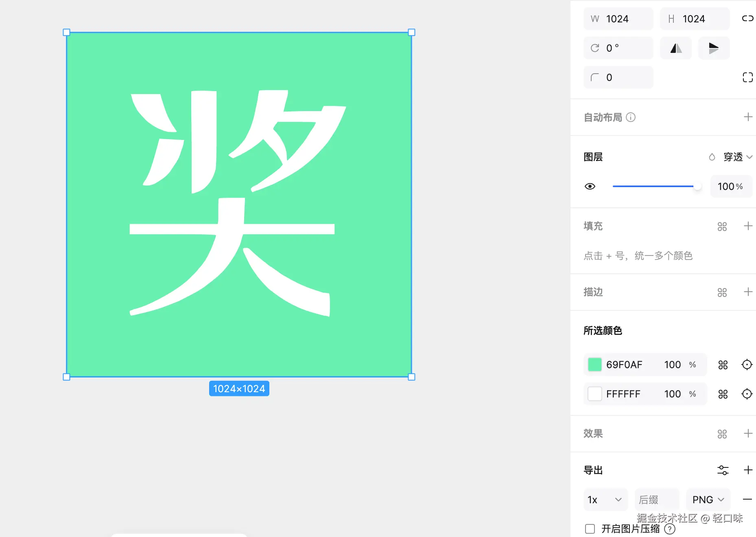This screenshot has width=756, height=537.
Task: Click the corner radius field
Action: pyautogui.click(x=618, y=77)
